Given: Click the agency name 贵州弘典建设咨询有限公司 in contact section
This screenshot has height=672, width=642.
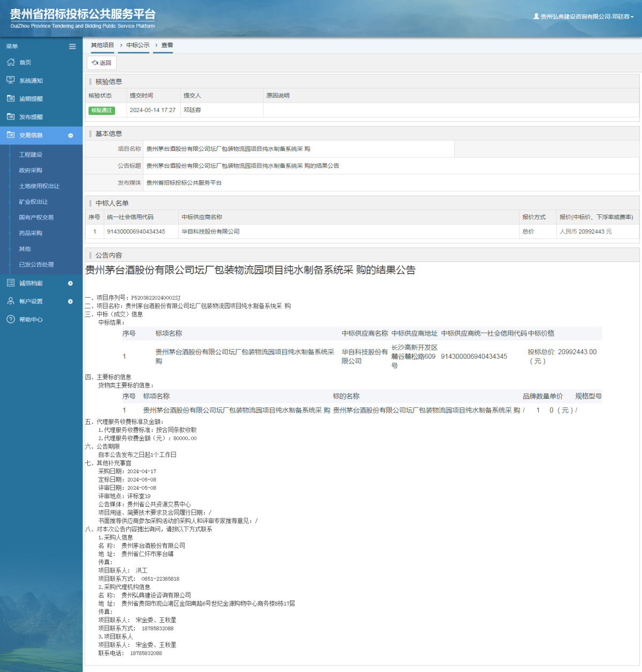Looking at the screenshot, I should click(x=156, y=595).
